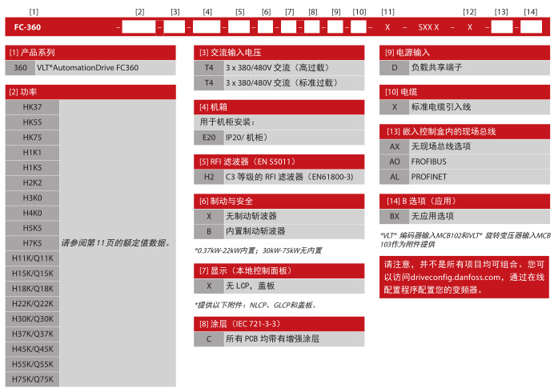Click the '[8] 涂层（IEC 721-3-3）' section header
This screenshot has width=558, height=392.
pos(279,324)
